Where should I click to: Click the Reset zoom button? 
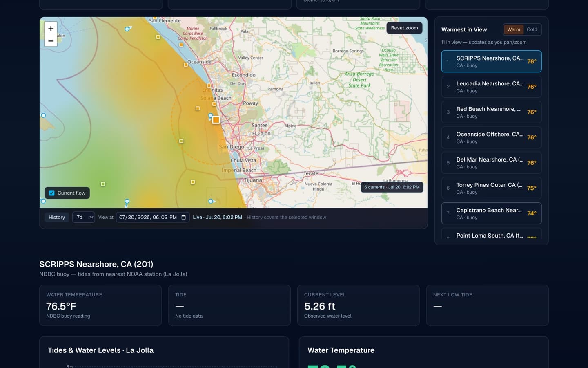[x=404, y=28]
